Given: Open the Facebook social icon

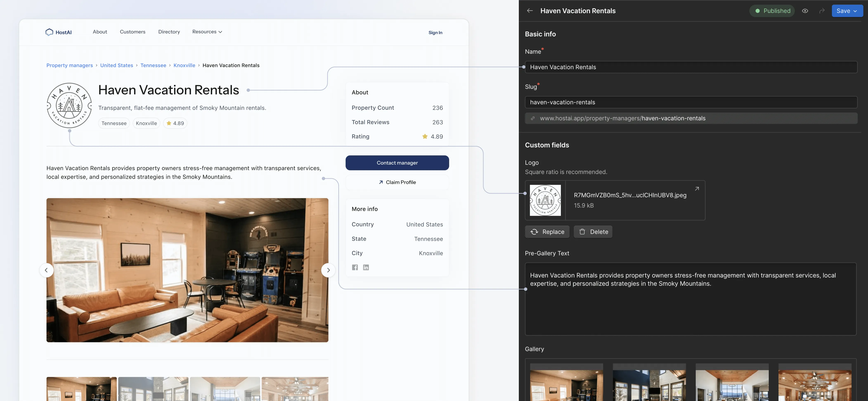Looking at the screenshot, I should 355,268.
